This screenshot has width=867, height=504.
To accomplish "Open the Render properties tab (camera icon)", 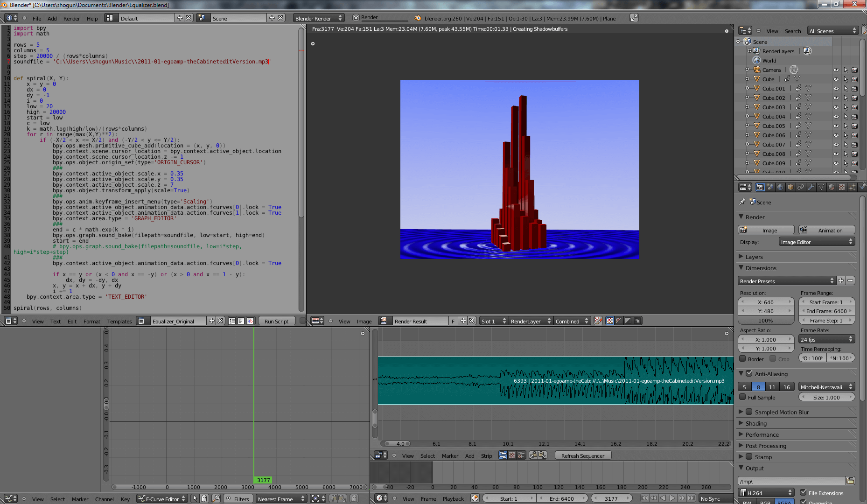I will point(760,187).
